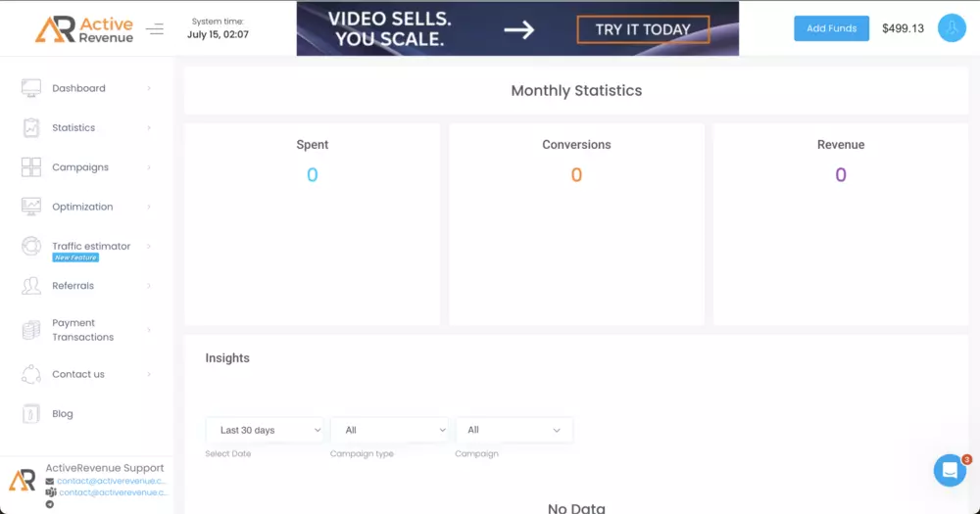Screen dimensions: 980x514
Task: Expand the Referrals menu chevron
Action: [149, 286]
